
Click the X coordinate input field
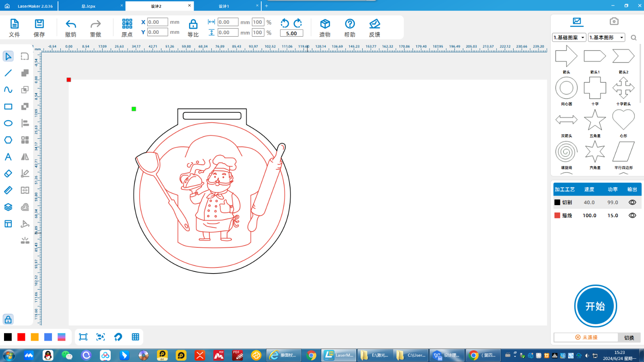point(157,22)
